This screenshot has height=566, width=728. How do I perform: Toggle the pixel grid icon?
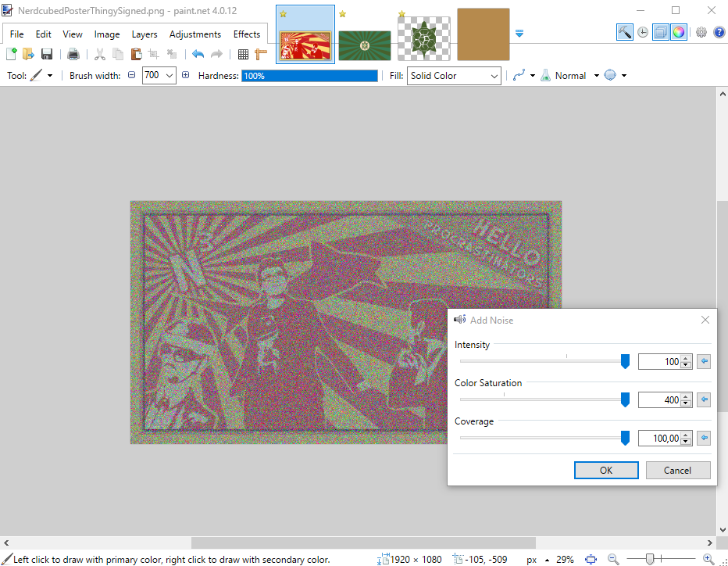tap(243, 55)
